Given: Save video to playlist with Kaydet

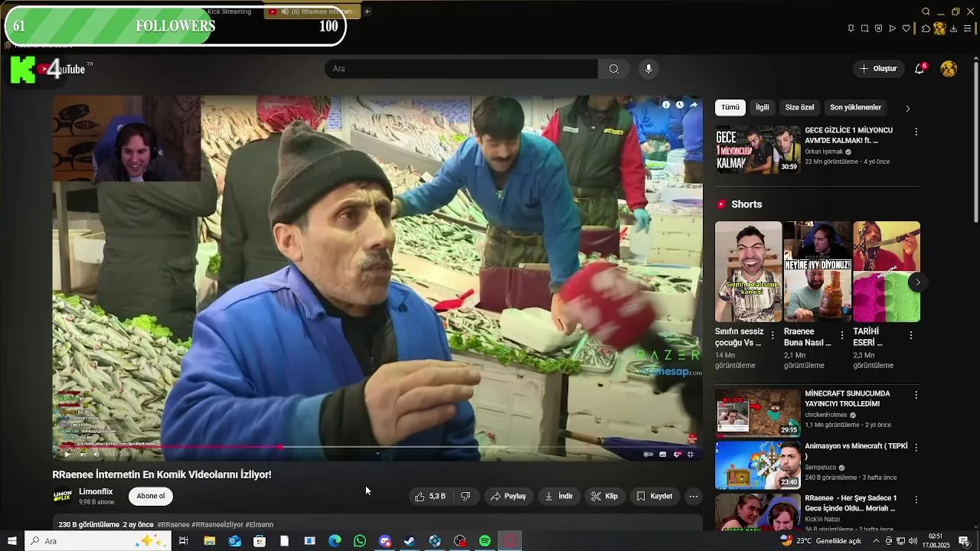Looking at the screenshot, I should click(x=654, y=497).
